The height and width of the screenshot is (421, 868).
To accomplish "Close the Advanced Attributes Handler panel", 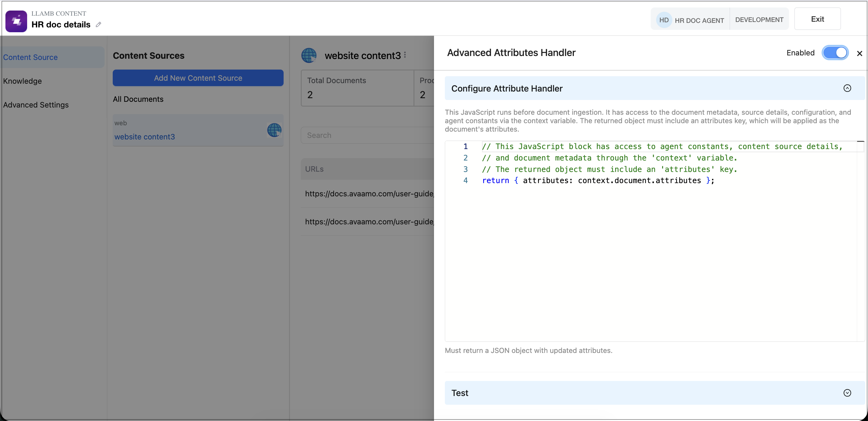I will click(x=860, y=54).
